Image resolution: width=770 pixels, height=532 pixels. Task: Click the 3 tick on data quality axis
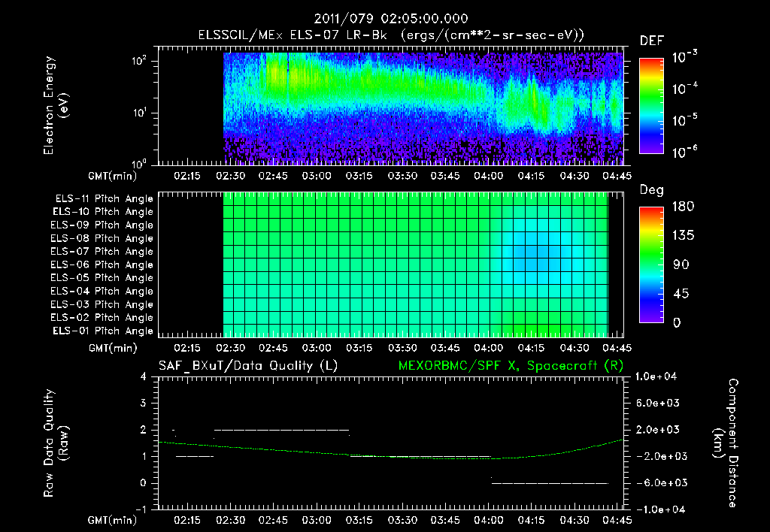click(x=144, y=404)
